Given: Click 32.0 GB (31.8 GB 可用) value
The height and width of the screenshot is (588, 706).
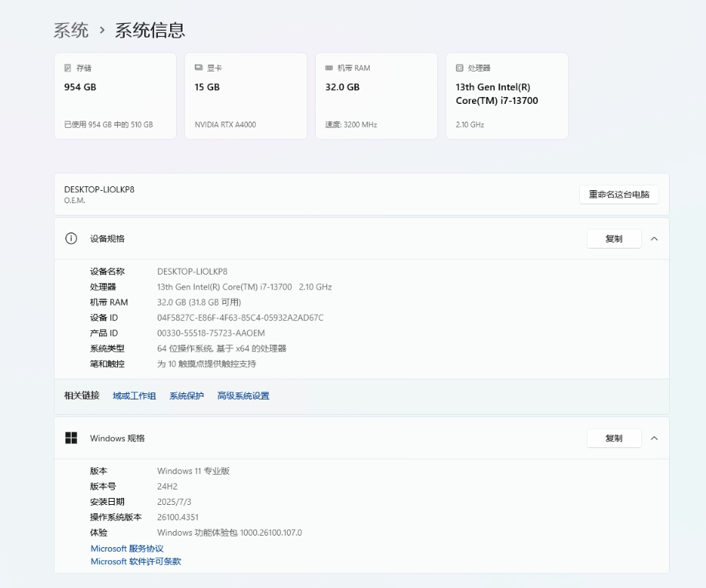Looking at the screenshot, I should [199, 302].
